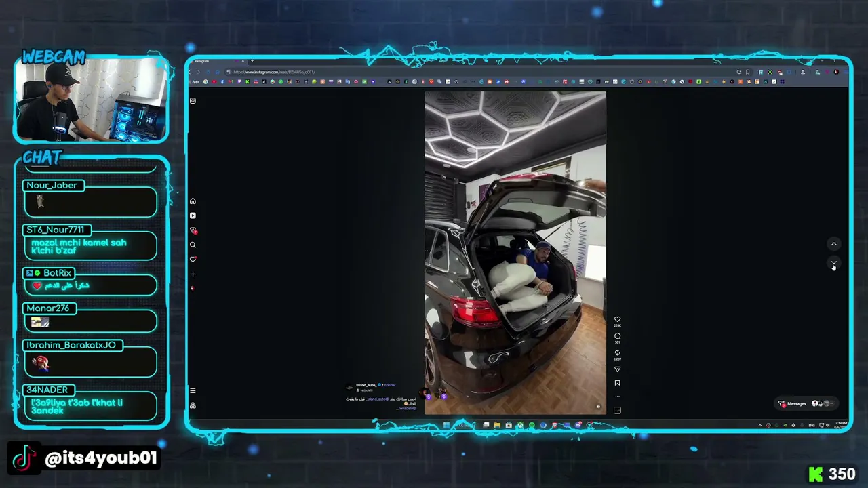The image size is (868, 488).
Task: Create a new post with plus icon
Action: click(x=193, y=274)
